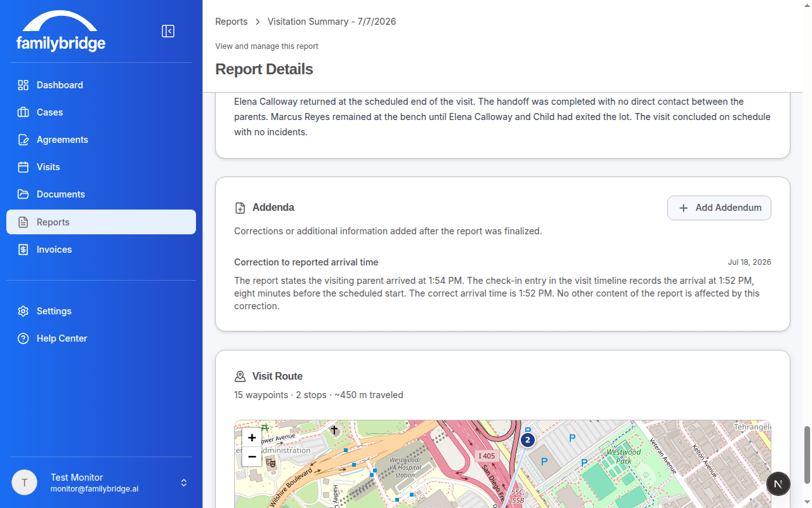Click the Test Monitor avatar circle
The width and height of the screenshot is (812, 508).
pos(24,483)
